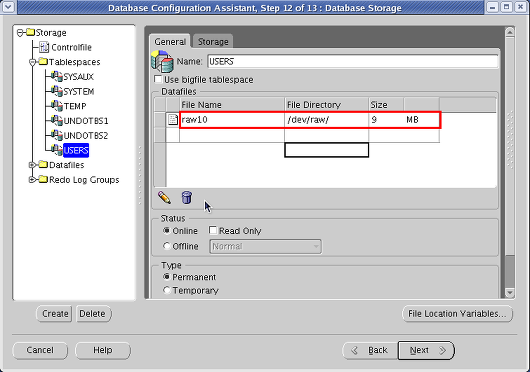Switch to the General tab

click(x=170, y=42)
